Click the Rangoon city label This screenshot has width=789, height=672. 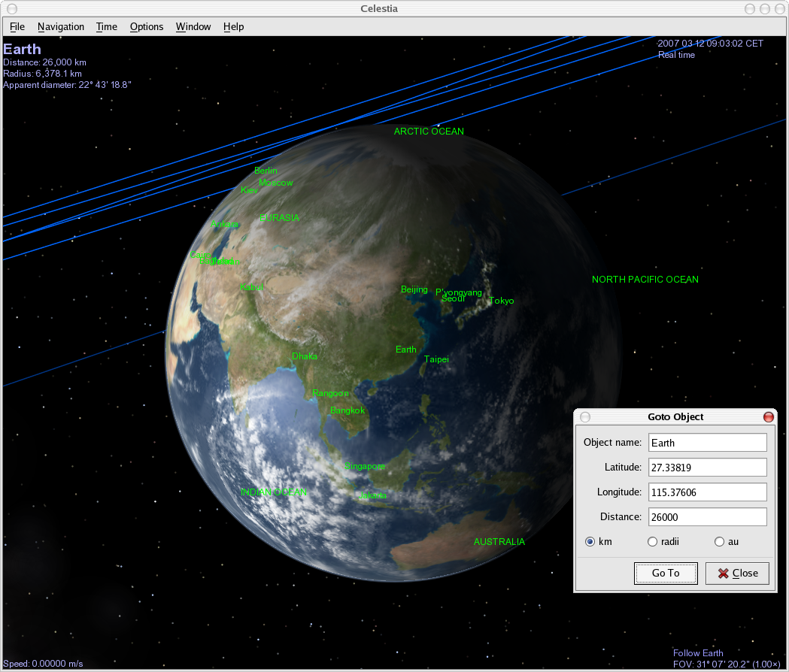[x=330, y=393]
